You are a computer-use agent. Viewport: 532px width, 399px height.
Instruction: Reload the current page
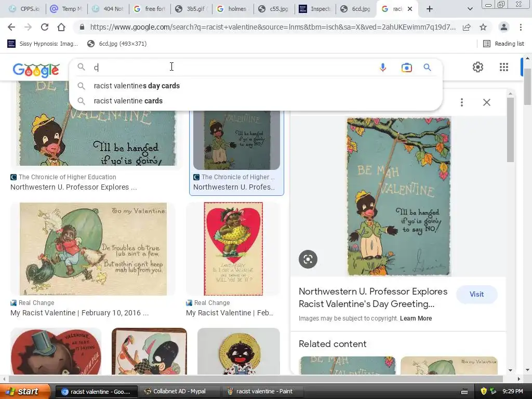pyautogui.click(x=45, y=27)
